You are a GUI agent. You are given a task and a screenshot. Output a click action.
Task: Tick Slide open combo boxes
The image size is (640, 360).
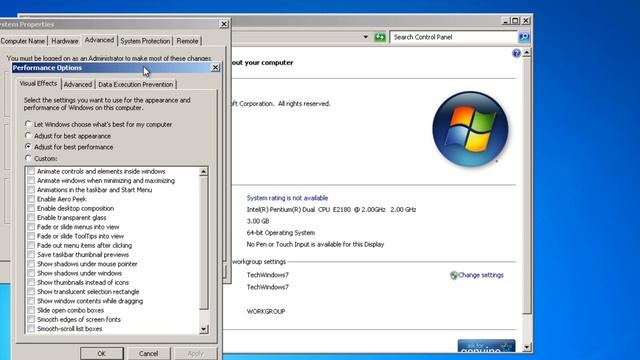point(31,310)
